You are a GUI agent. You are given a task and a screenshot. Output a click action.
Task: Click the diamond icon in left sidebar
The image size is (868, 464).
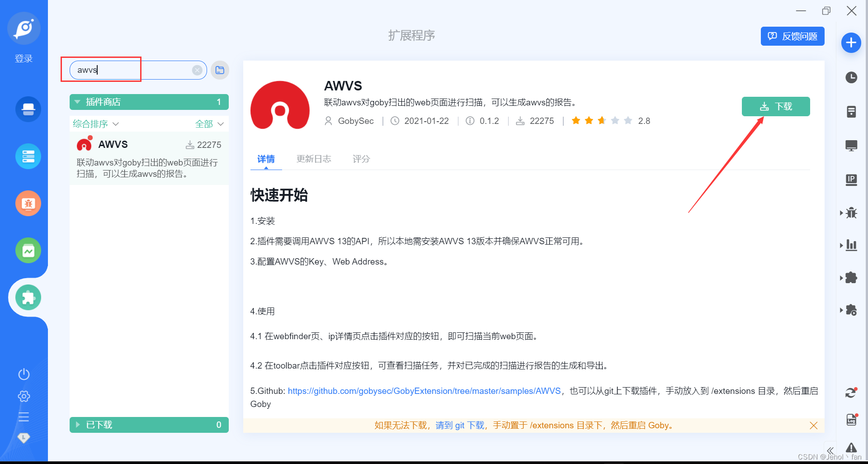24,437
